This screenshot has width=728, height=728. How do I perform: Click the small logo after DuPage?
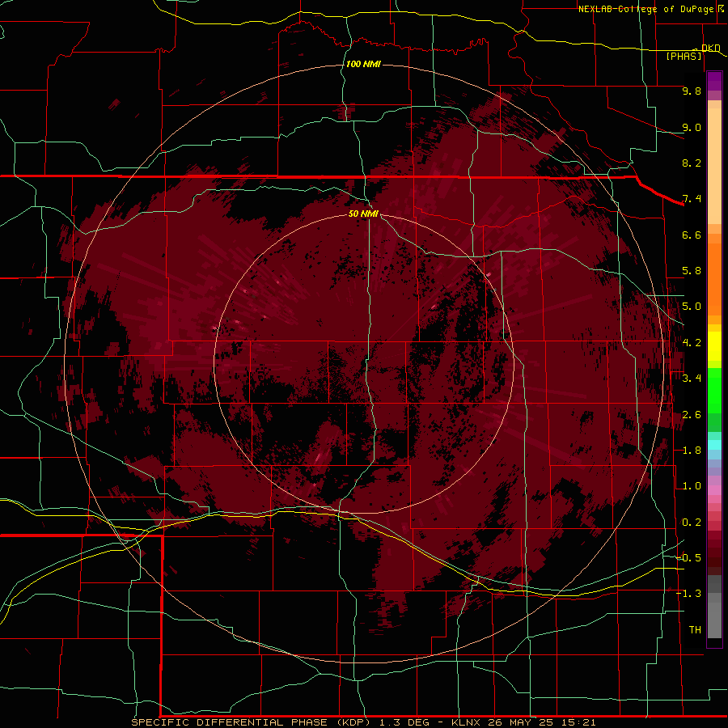[x=721, y=8]
